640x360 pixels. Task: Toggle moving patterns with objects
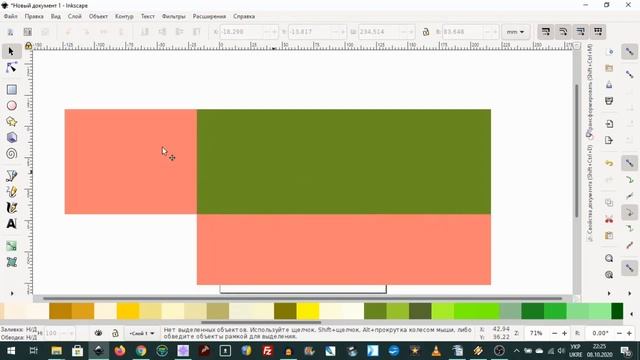598,32
